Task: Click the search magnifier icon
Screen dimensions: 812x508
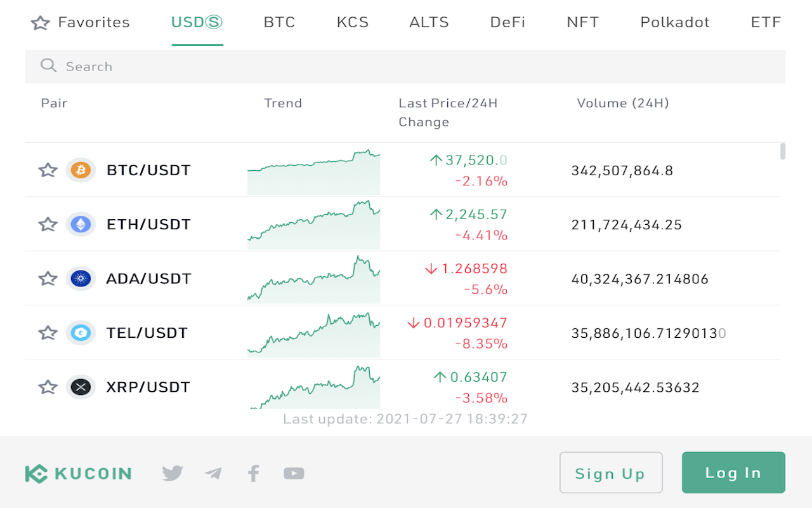Action: pyautogui.click(x=48, y=66)
